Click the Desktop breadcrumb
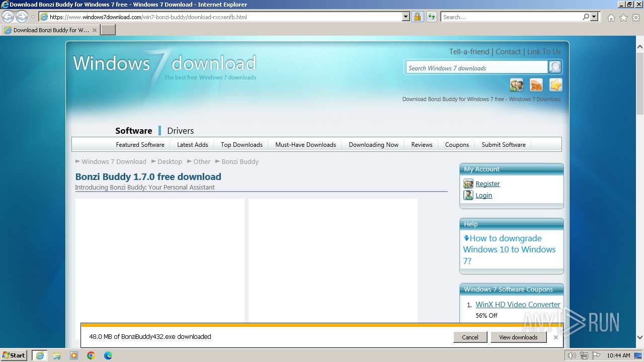 pos(170,162)
